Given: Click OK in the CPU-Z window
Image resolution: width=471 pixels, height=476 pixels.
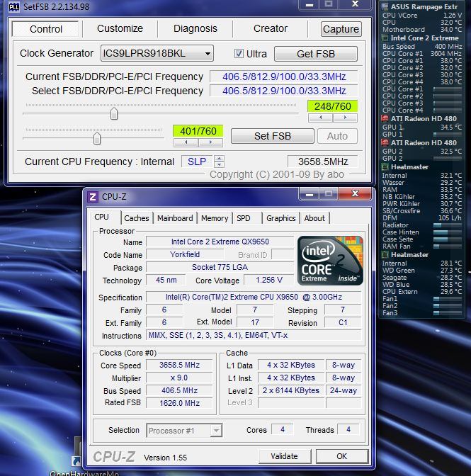Looking at the screenshot, I should 341,456.
